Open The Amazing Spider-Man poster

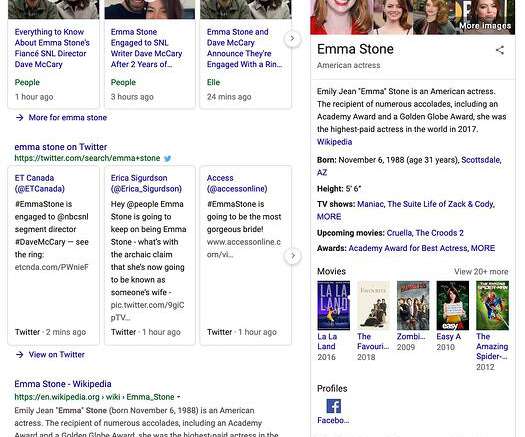[x=492, y=305]
